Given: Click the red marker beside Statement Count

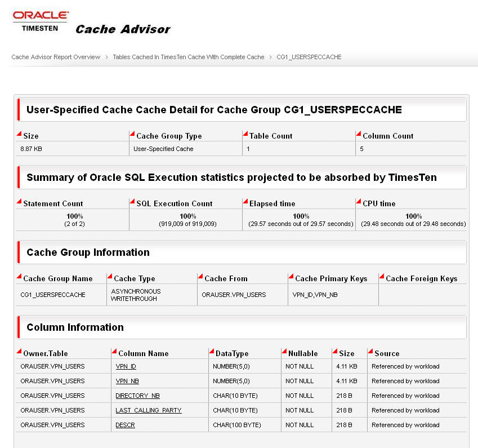Looking at the screenshot, I should pos(19,201).
